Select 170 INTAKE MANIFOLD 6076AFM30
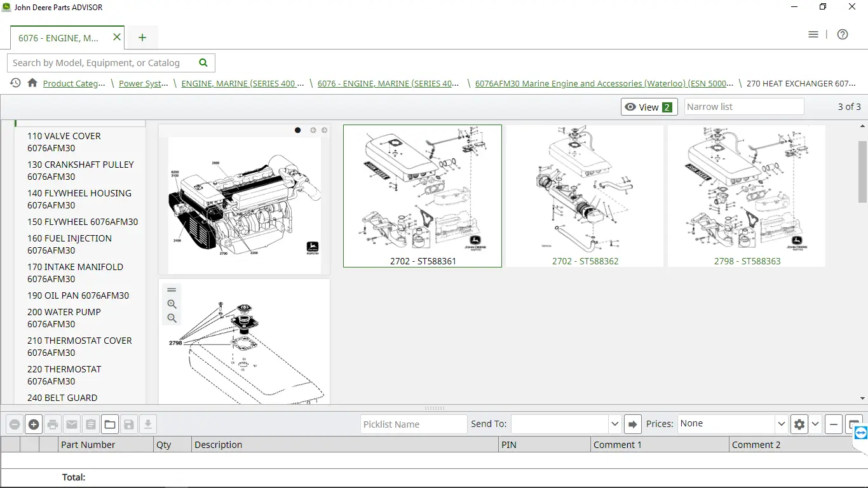The height and width of the screenshot is (488, 868). point(75,273)
